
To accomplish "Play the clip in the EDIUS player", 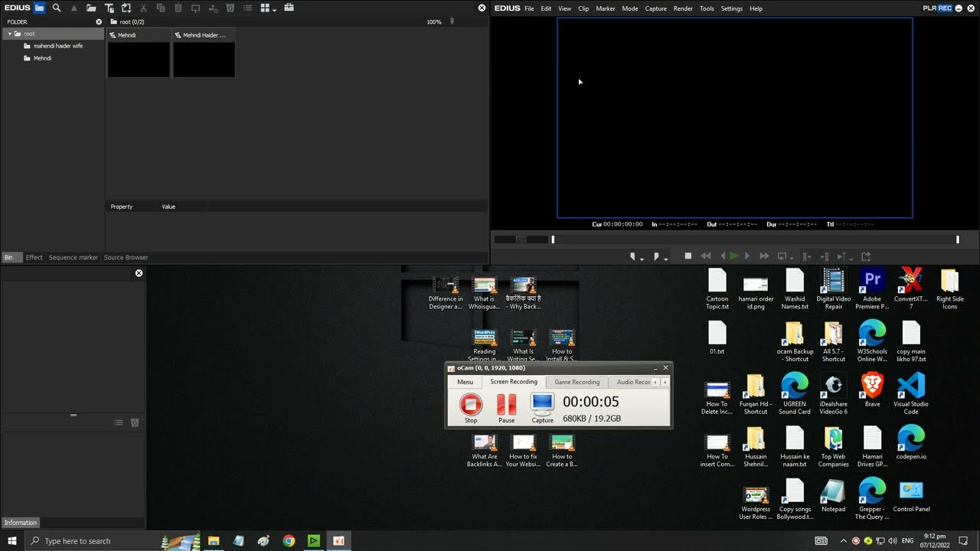I will click(734, 256).
